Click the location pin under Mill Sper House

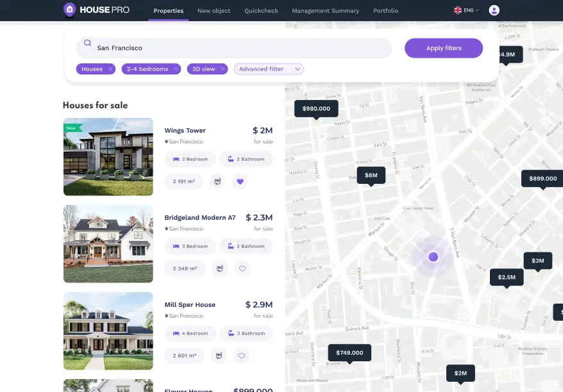pos(166,316)
